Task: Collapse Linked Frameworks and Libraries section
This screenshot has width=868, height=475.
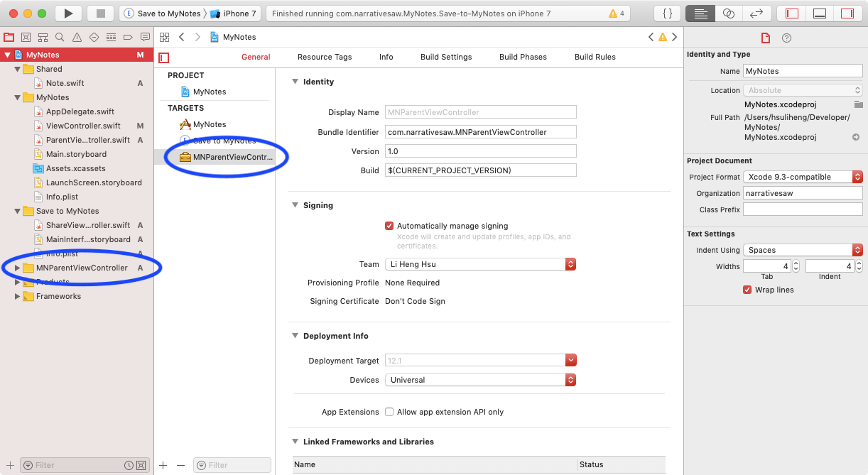Action: (295, 442)
